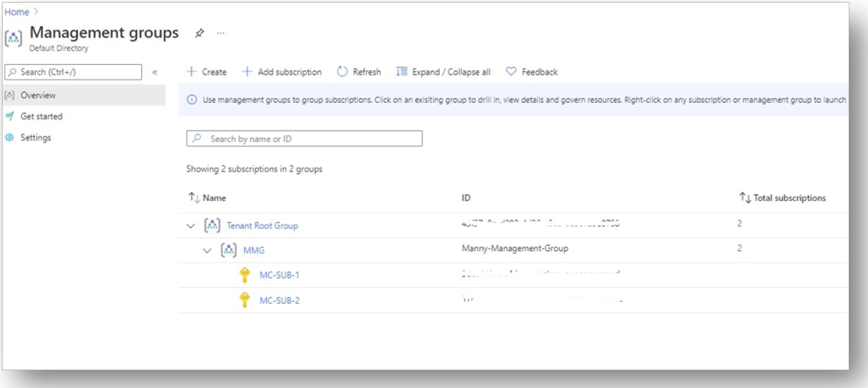Refresh the management groups list

coord(359,72)
